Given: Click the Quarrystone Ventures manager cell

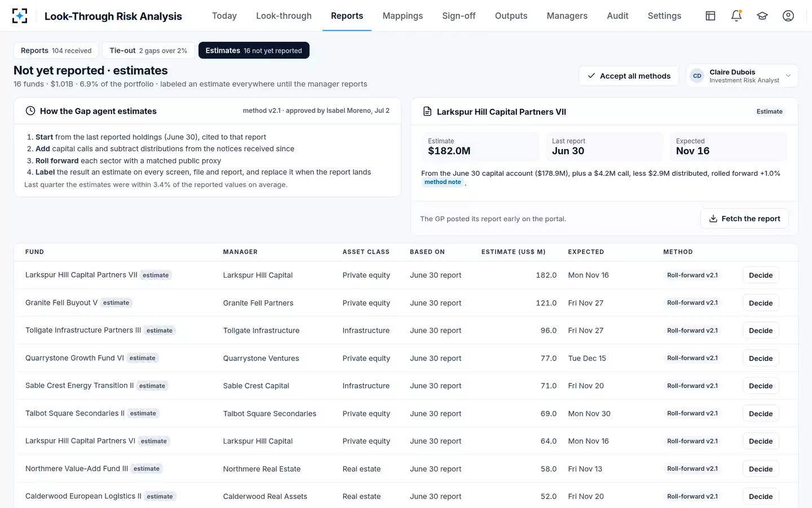Looking at the screenshot, I should point(261,358).
